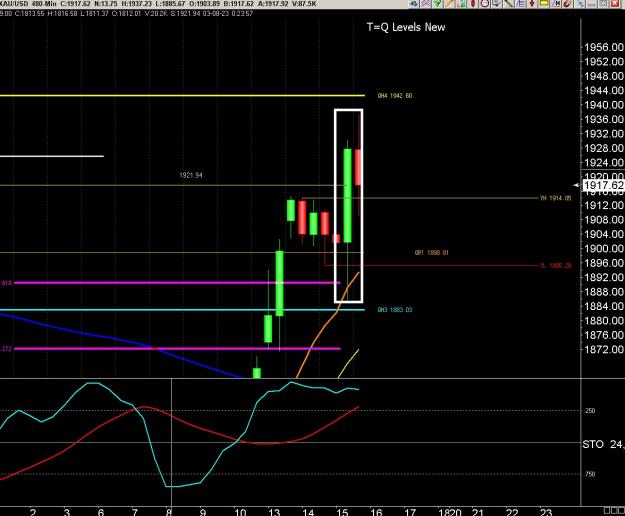The width and height of the screenshot is (625, 516).
Task: Click the red candlestick toolbar icon
Action: (x=473, y=3)
